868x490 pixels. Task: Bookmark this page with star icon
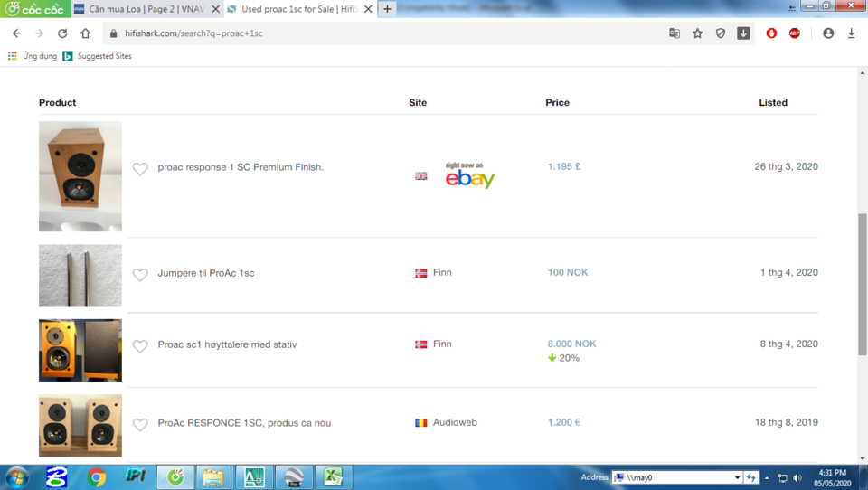[697, 33]
